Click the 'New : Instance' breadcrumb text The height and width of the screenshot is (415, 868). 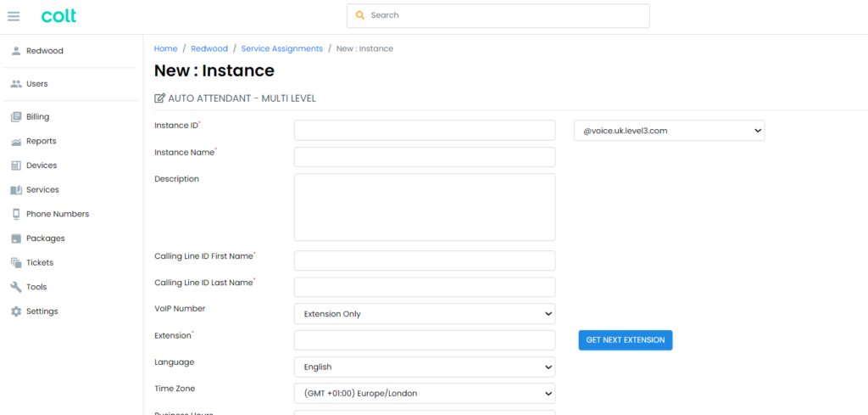click(x=364, y=48)
